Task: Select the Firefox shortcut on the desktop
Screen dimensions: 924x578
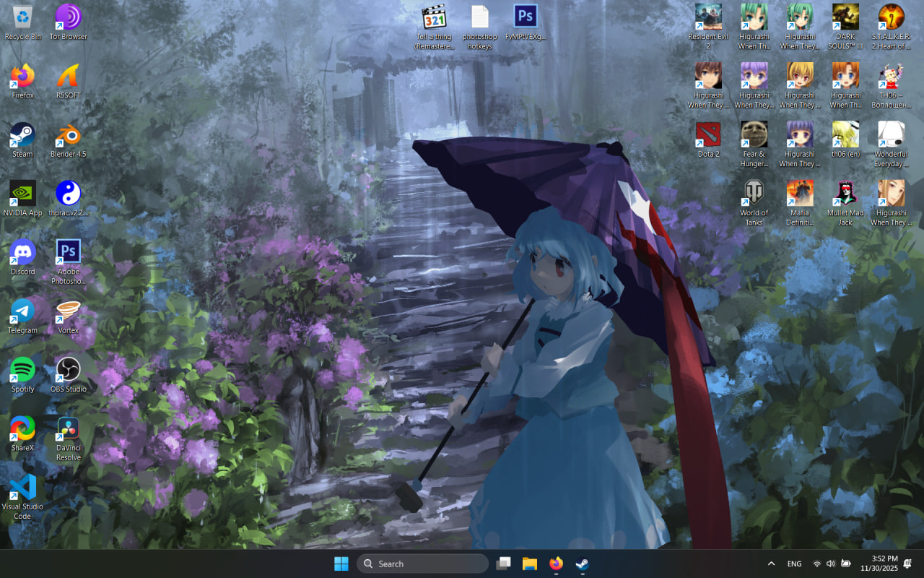Action: [22, 81]
